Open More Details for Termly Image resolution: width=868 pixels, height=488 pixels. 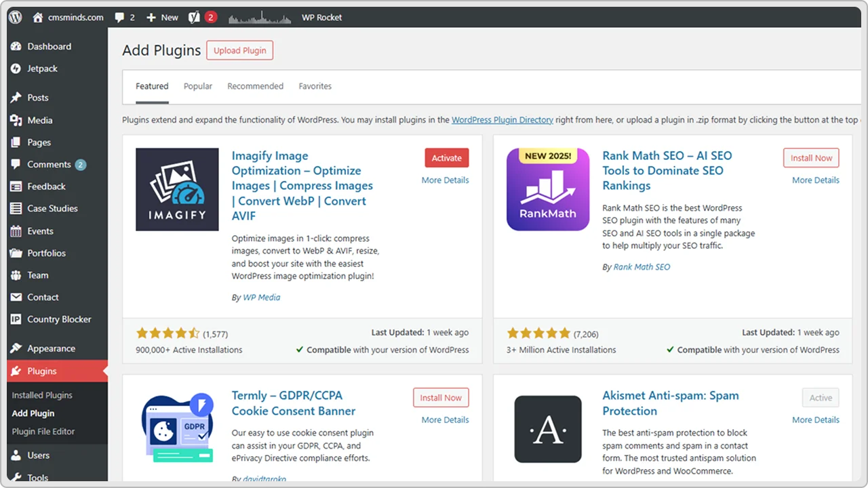coord(445,420)
